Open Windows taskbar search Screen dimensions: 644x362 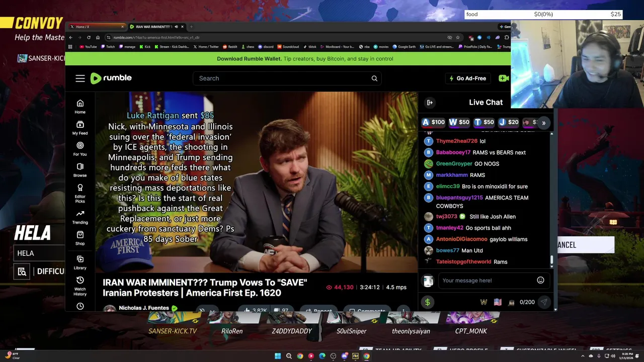(x=289, y=356)
